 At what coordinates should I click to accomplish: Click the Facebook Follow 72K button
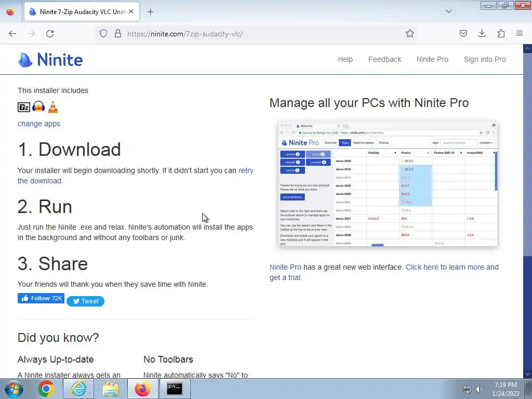pyautogui.click(x=41, y=298)
